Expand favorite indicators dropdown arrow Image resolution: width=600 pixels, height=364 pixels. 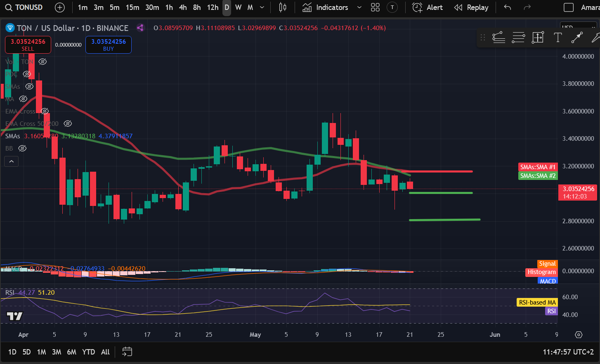click(359, 7)
